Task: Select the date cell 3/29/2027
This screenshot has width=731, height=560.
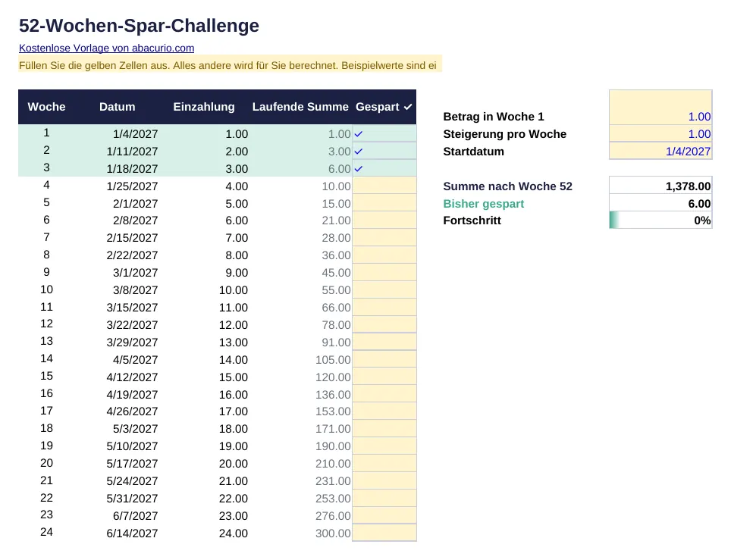Action: tap(133, 342)
